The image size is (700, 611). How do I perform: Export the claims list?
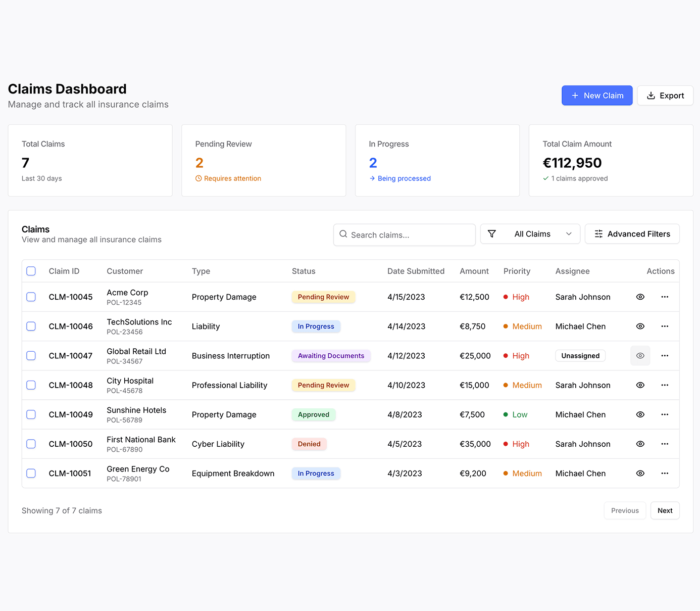(x=665, y=96)
